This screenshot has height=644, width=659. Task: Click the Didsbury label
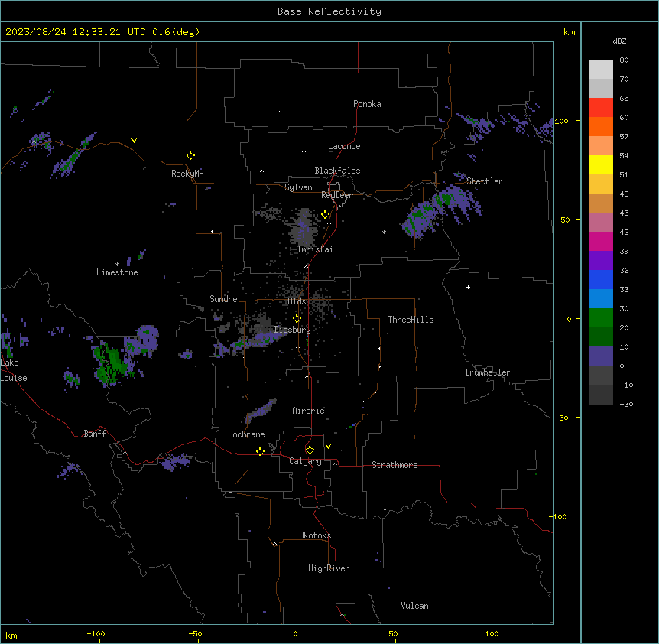(x=292, y=330)
